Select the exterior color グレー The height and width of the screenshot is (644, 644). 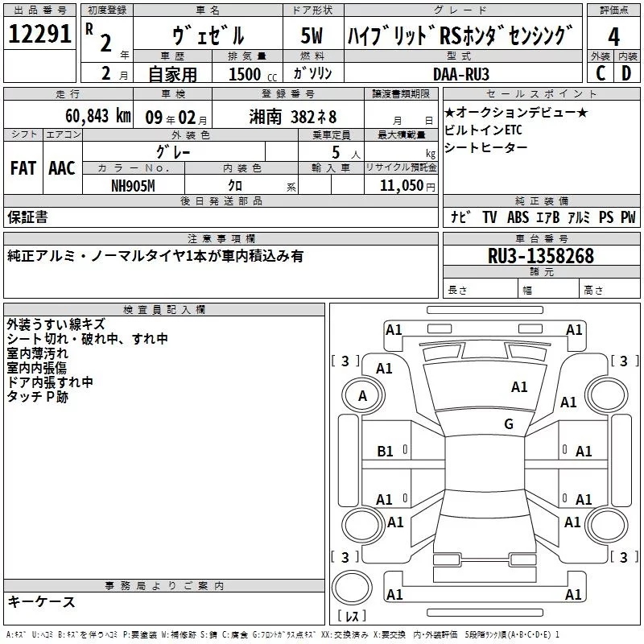point(173,152)
